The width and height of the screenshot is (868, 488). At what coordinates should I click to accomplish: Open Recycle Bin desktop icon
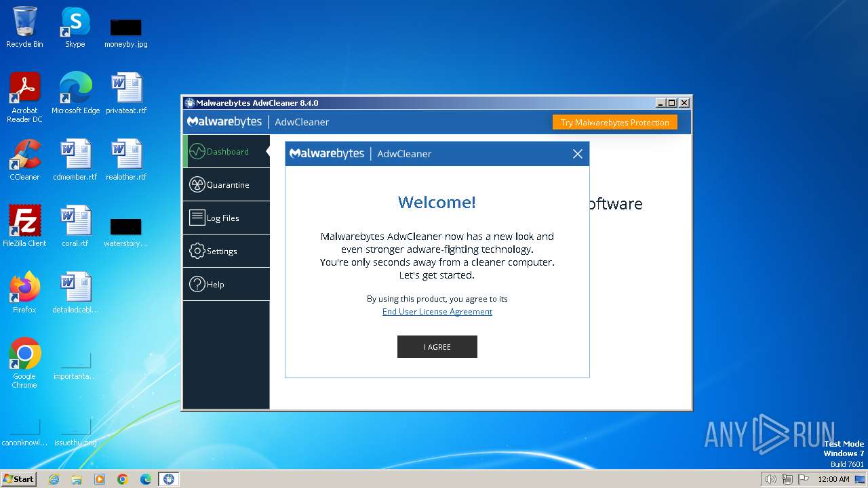[x=24, y=27]
